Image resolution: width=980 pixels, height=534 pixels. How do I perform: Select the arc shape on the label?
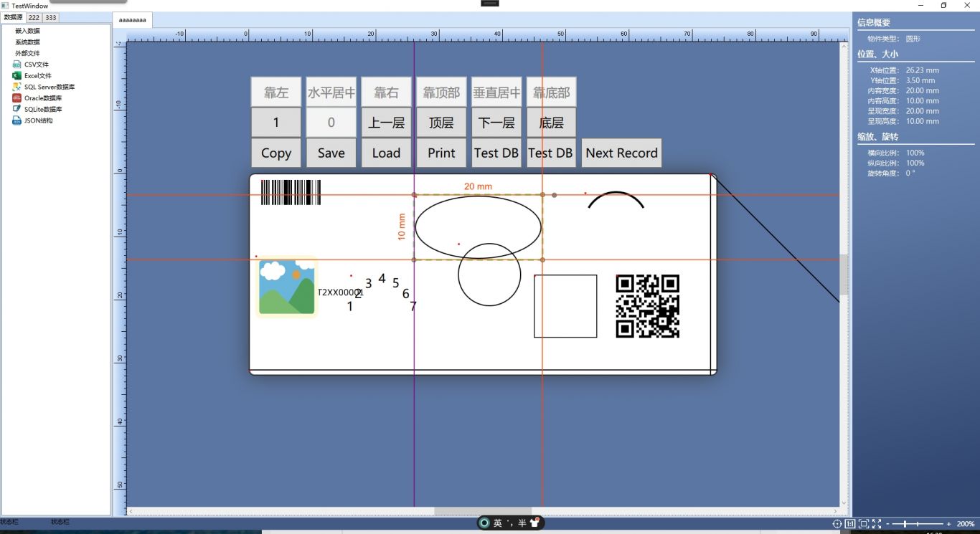coord(616,199)
